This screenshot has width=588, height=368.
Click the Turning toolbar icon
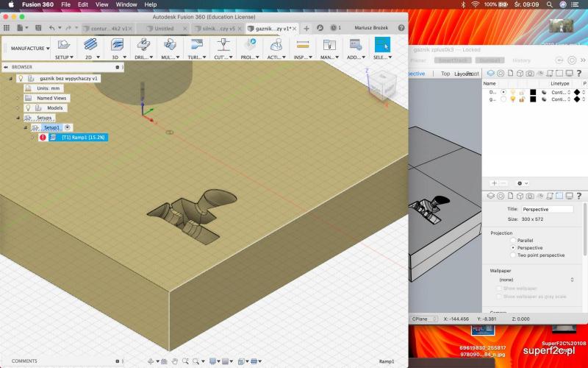coord(196,45)
